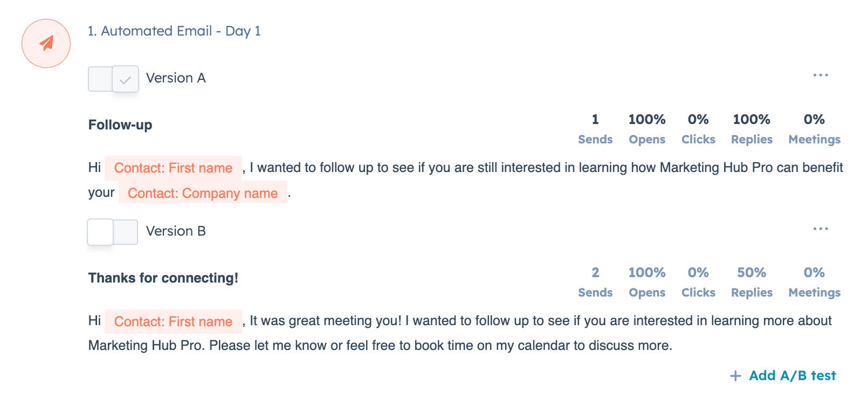Click the Add A/B test link

793,376
